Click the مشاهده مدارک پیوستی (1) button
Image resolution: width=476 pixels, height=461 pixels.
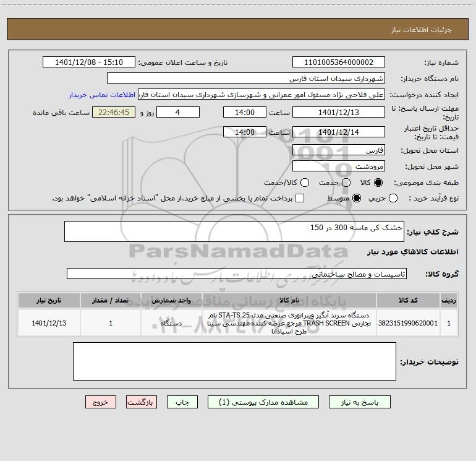tap(263, 402)
